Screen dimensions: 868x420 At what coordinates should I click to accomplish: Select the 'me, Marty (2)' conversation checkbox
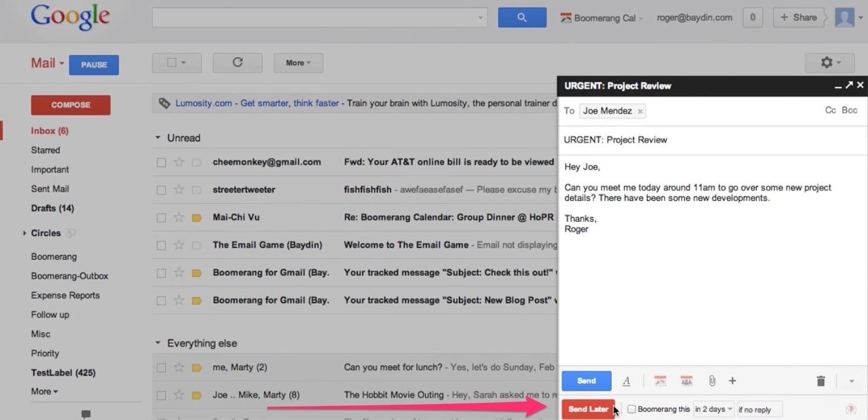point(161,368)
